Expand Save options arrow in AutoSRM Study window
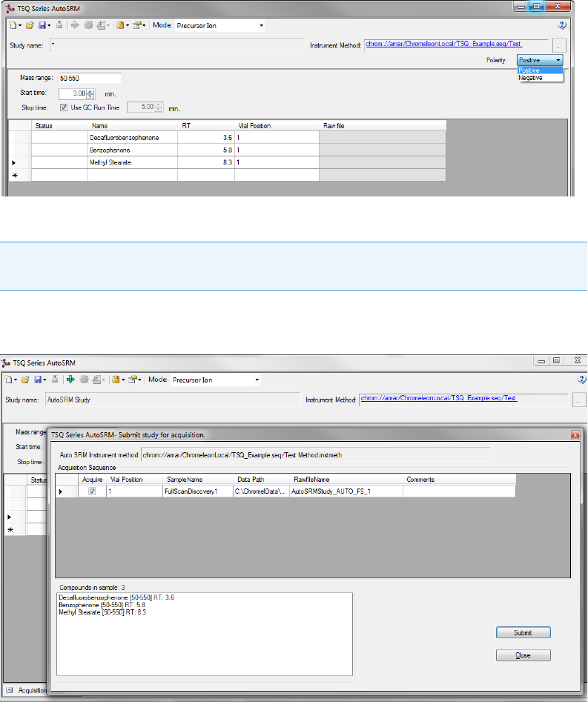Image resolution: width=588 pixels, height=702 pixels. (44, 380)
